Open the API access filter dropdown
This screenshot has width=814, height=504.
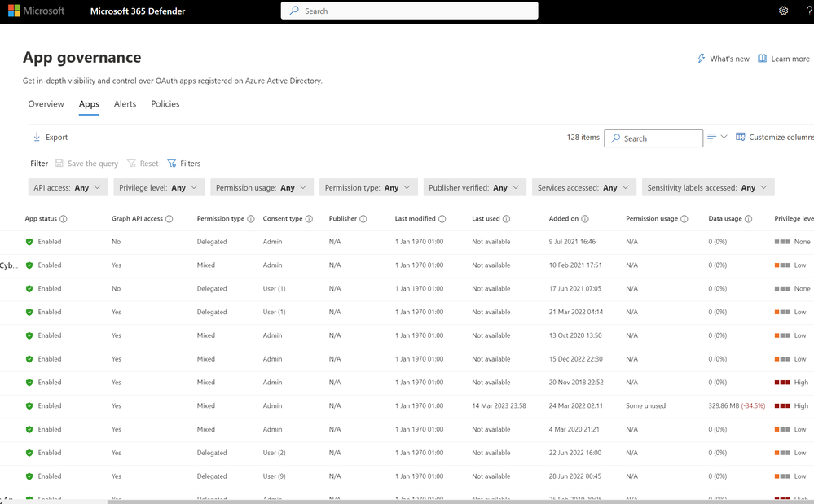[68, 187]
